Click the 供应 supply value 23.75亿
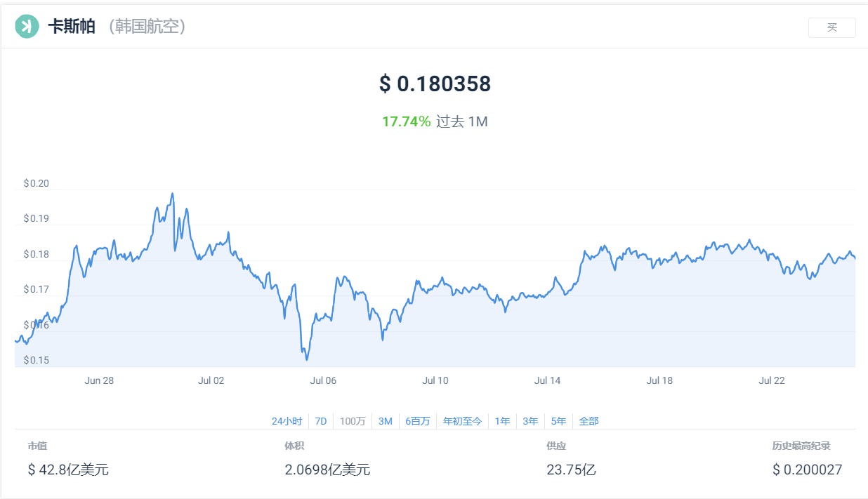Viewport: 868px width, 499px height. pyautogui.click(x=571, y=470)
